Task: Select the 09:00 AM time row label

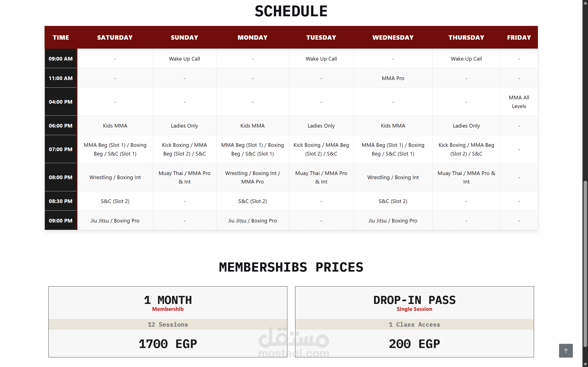Action: point(61,59)
